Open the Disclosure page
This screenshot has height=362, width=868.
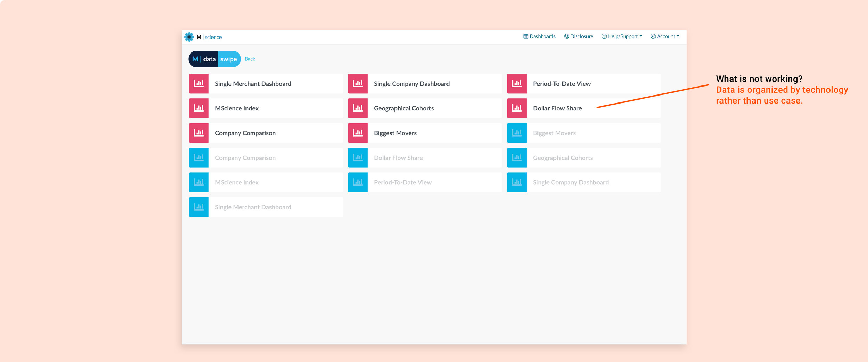coord(578,36)
